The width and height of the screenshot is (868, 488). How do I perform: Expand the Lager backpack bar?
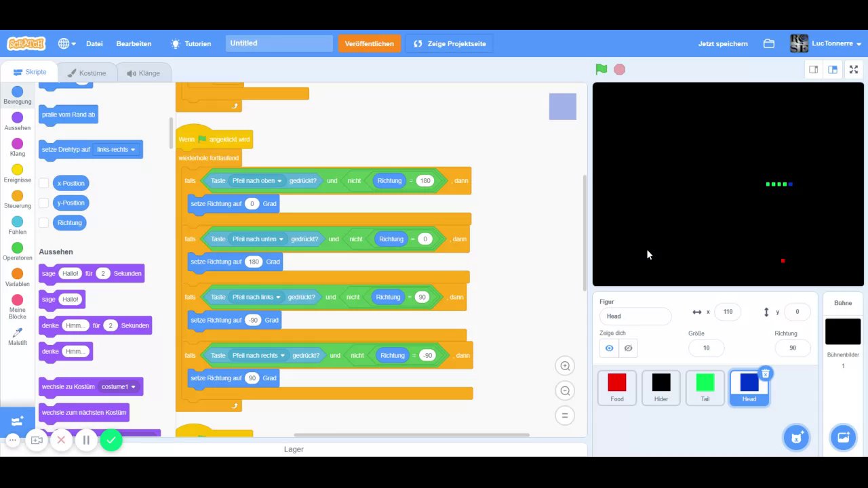pyautogui.click(x=294, y=449)
